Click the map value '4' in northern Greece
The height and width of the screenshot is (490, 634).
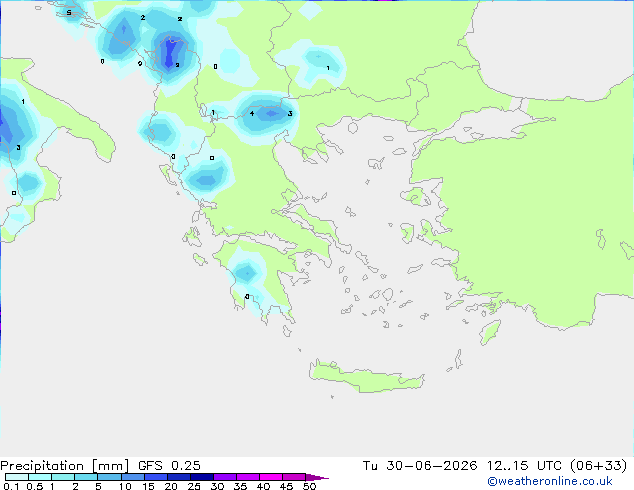[x=252, y=114]
